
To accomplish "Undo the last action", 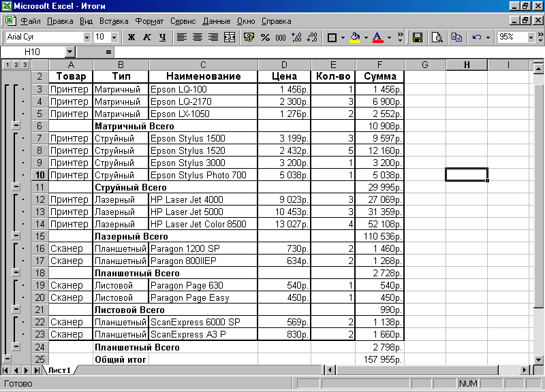I will 477,37.
